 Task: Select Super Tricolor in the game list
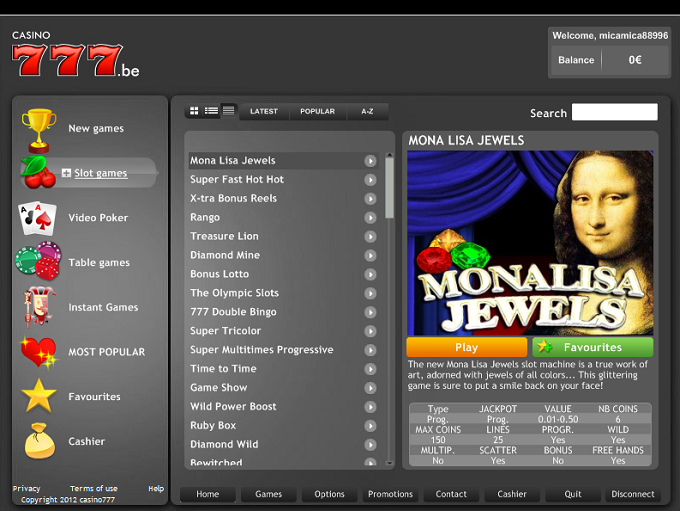coord(226,331)
